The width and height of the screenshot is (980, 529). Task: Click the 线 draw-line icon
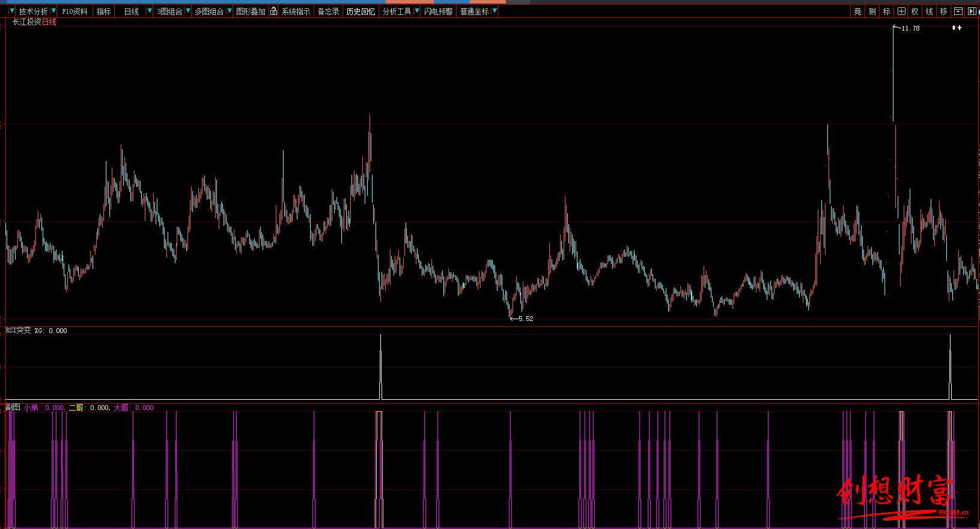(x=929, y=11)
